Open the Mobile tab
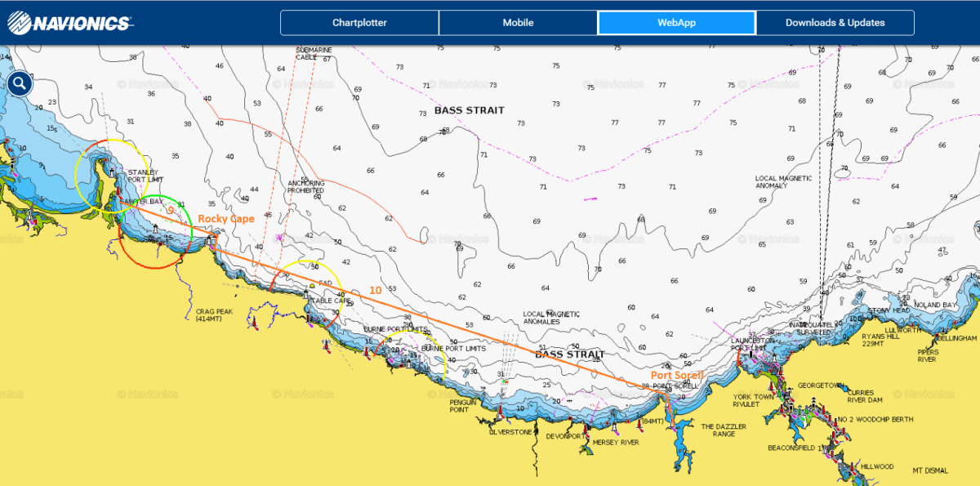 point(518,23)
